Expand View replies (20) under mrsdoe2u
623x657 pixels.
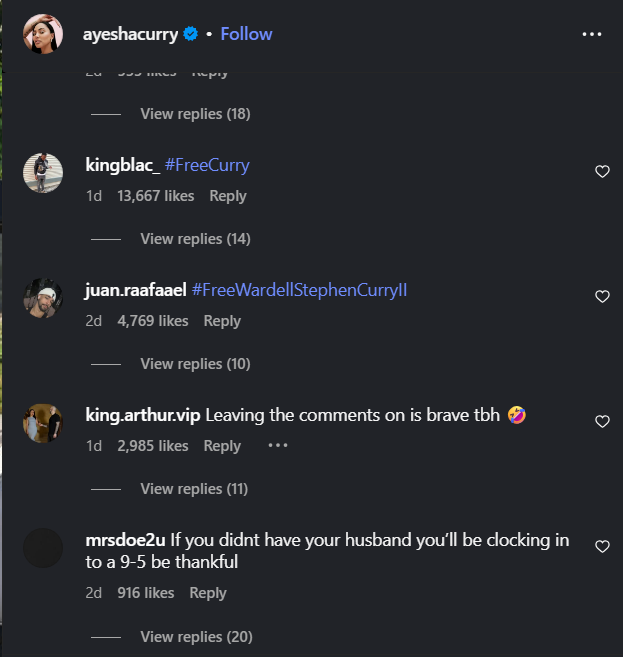click(x=196, y=637)
